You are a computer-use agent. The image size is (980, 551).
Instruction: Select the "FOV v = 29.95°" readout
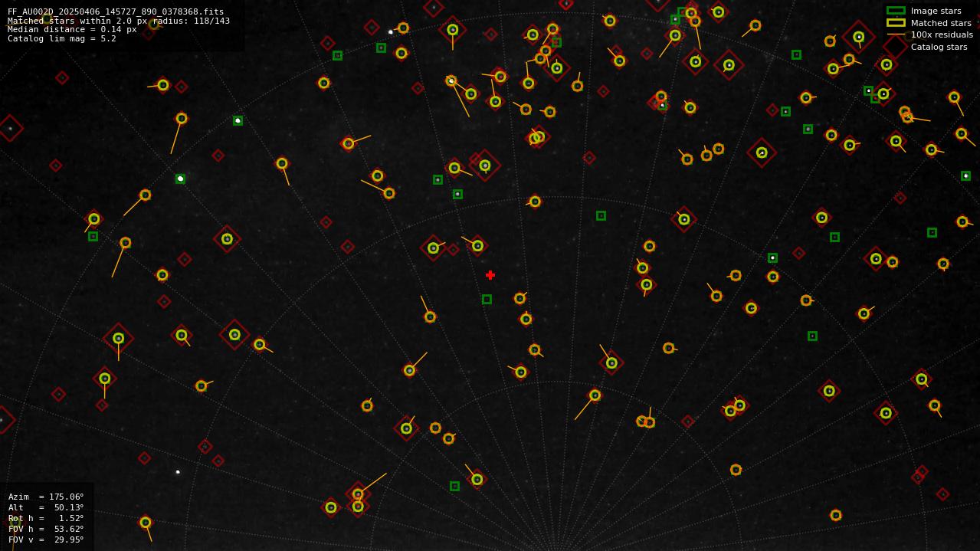coord(46,540)
